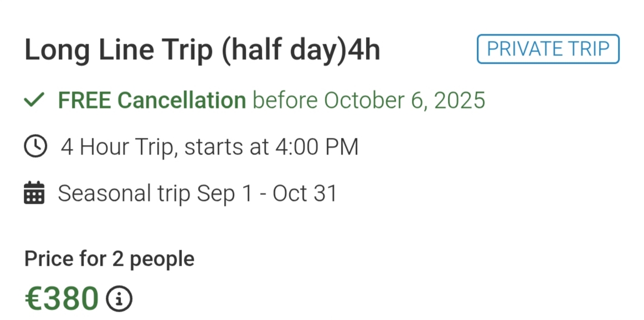644x320 pixels.
Task: Click '2 people' in the price label
Action: pyautogui.click(x=153, y=259)
